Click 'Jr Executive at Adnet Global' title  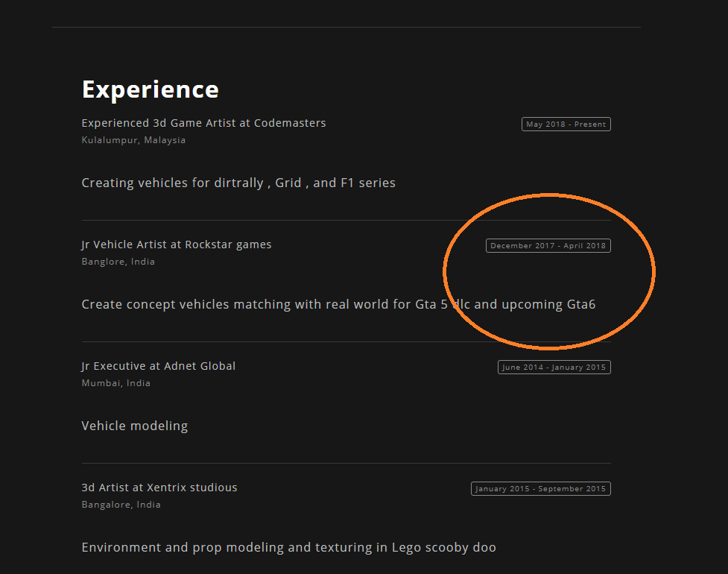tap(158, 366)
